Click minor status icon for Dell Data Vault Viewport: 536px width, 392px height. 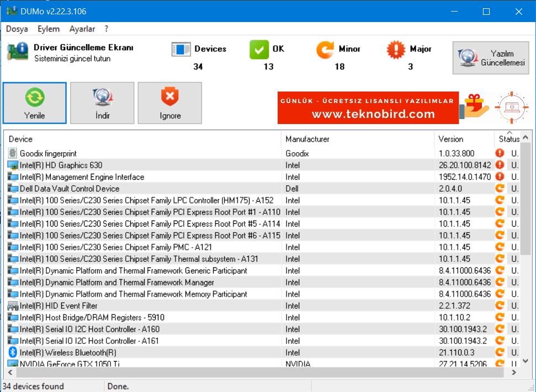coord(500,189)
